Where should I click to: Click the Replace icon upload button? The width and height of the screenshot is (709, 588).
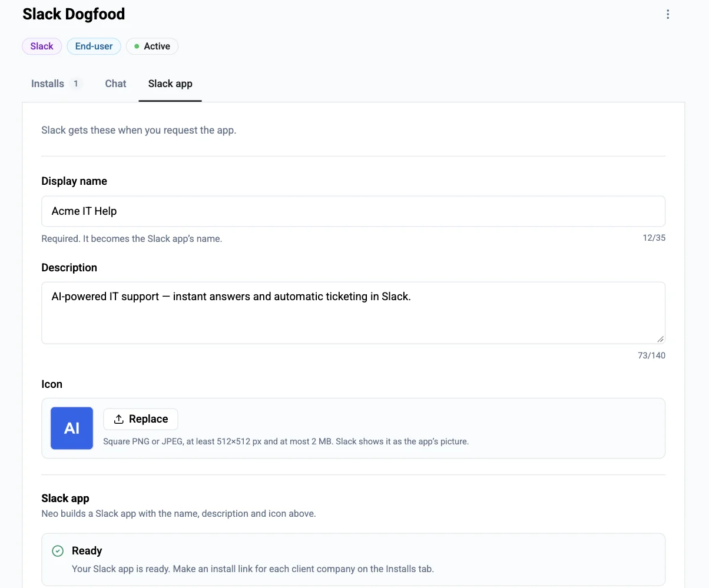click(x=141, y=419)
